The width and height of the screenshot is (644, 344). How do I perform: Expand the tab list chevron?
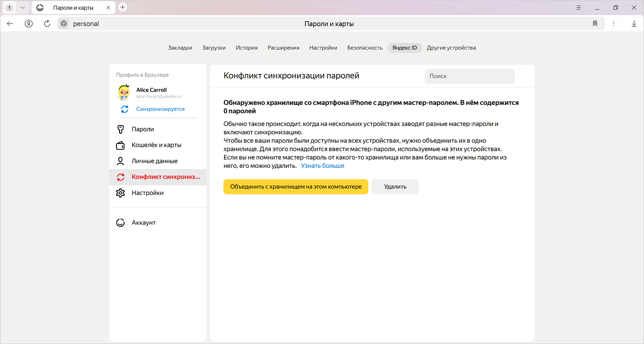pos(22,7)
